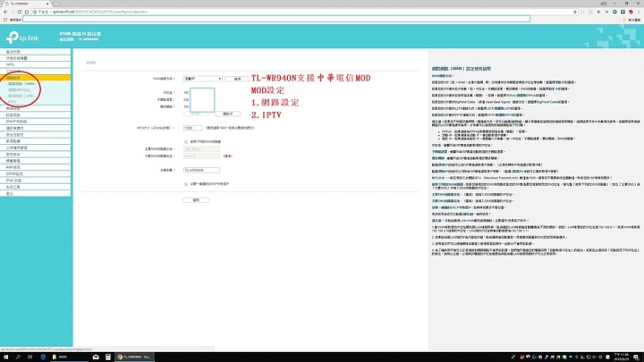Open the MAC address clone submenu entry
This screenshot has width=644, height=362.
tap(19, 90)
